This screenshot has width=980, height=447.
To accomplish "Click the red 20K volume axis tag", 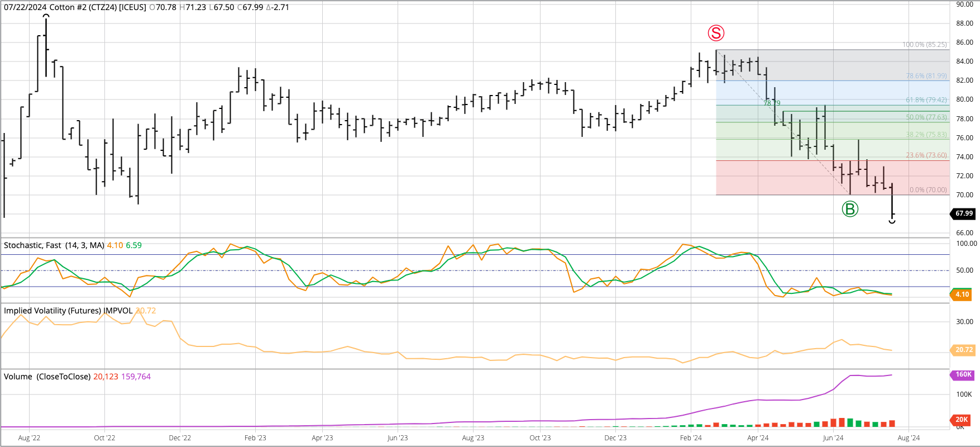I will 962,420.
